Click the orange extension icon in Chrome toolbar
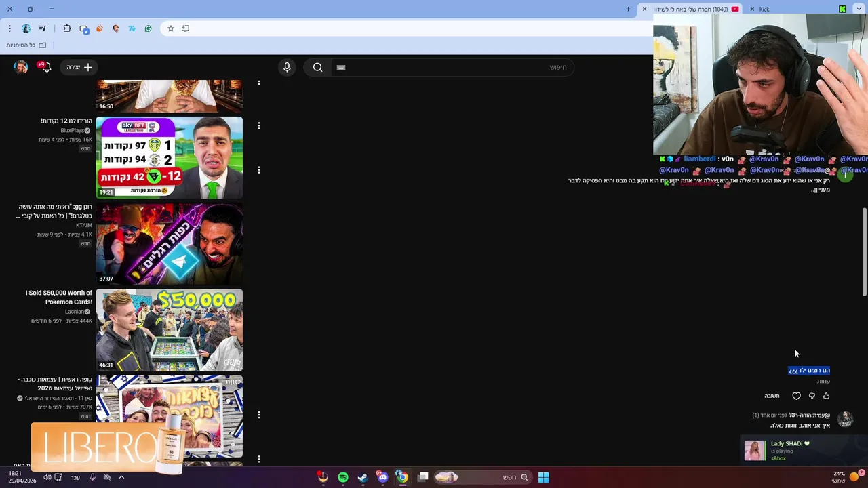Image resolution: width=868 pixels, height=488 pixels. pos(100,28)
